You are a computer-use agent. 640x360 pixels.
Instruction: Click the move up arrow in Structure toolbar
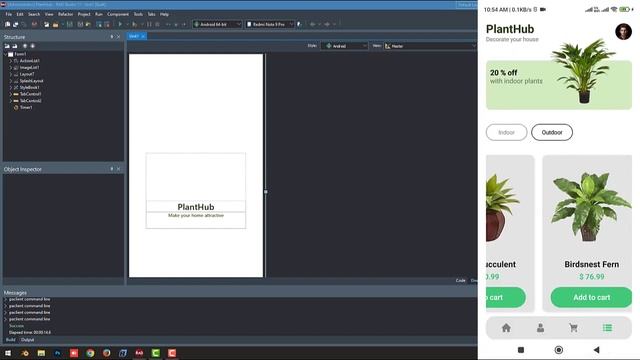coord(25,46)
